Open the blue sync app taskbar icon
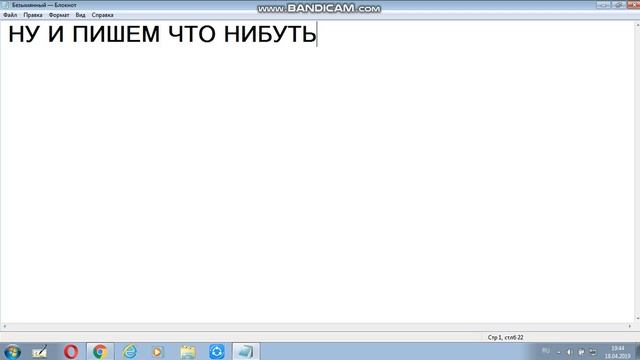The height and width of the screenshot is (360, 640). (217, 352)
